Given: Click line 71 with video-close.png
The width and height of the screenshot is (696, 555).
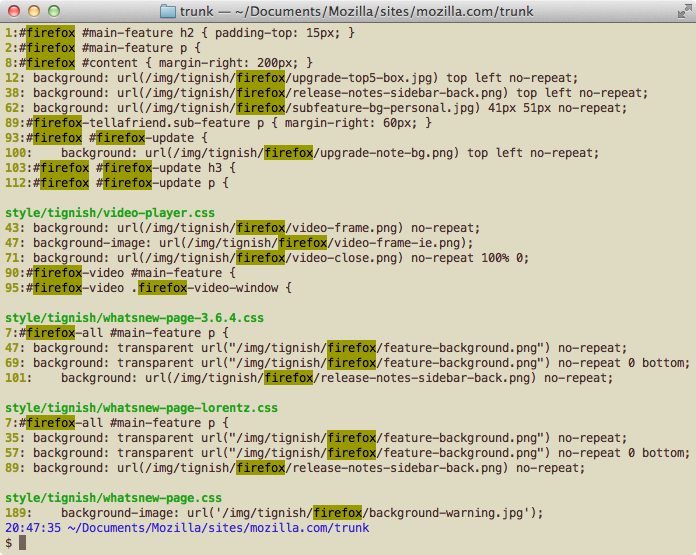Looking at the screenshot, I should (x=267, y=258).
